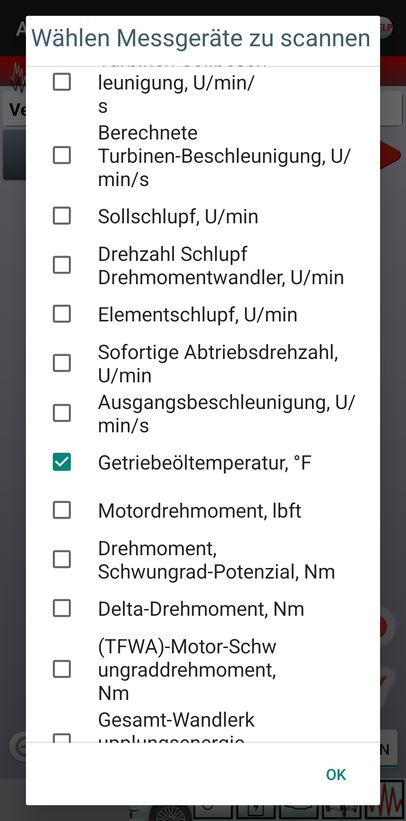
Task: Tap the Sollschlupf, U/min label text
Action: pos(178,216)
